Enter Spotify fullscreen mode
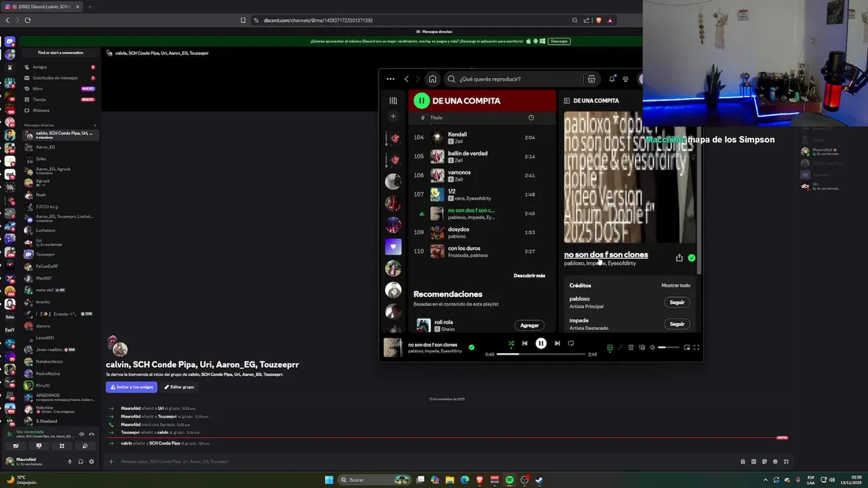The width and height of the screenshot is (868, 488). [x=696, y=348]
